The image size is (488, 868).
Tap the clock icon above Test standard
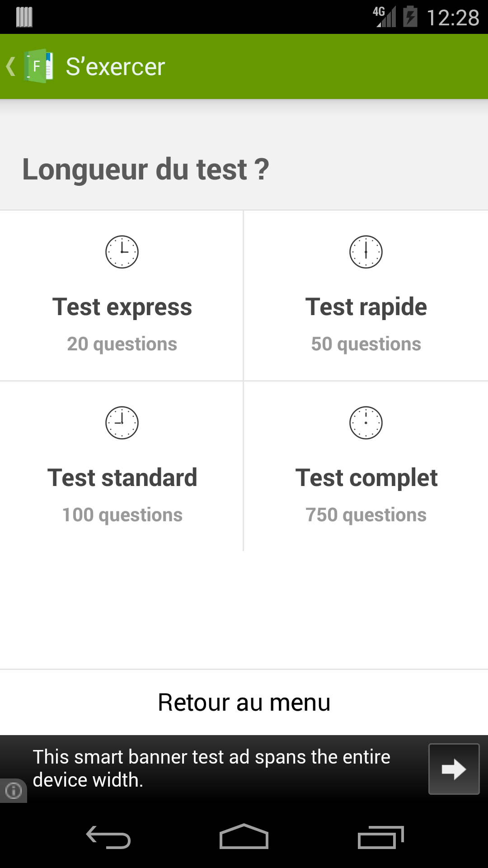click(x=122, y=423)
